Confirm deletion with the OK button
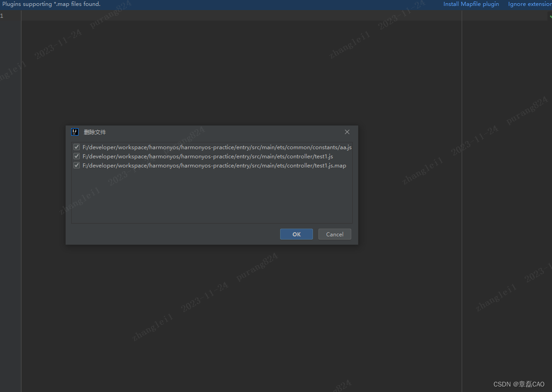The width and height of the screenshot is (552, 392). click(x=297, y=234)
